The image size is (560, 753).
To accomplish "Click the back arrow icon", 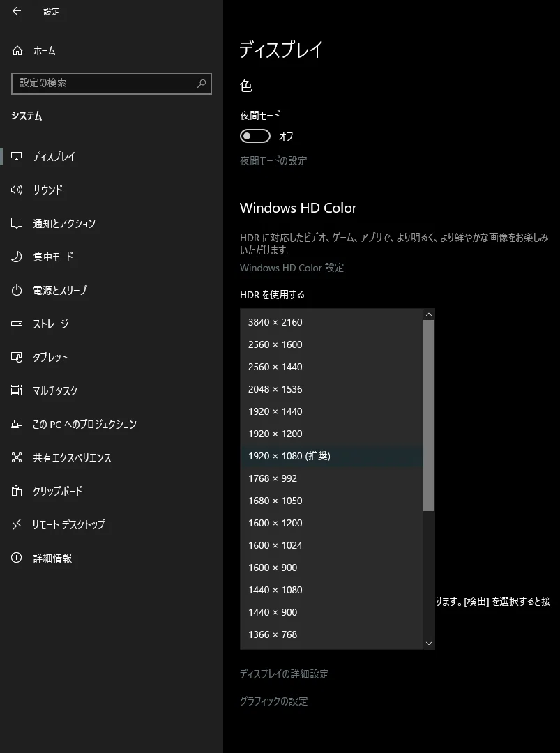I will click(x=17, y=11).
